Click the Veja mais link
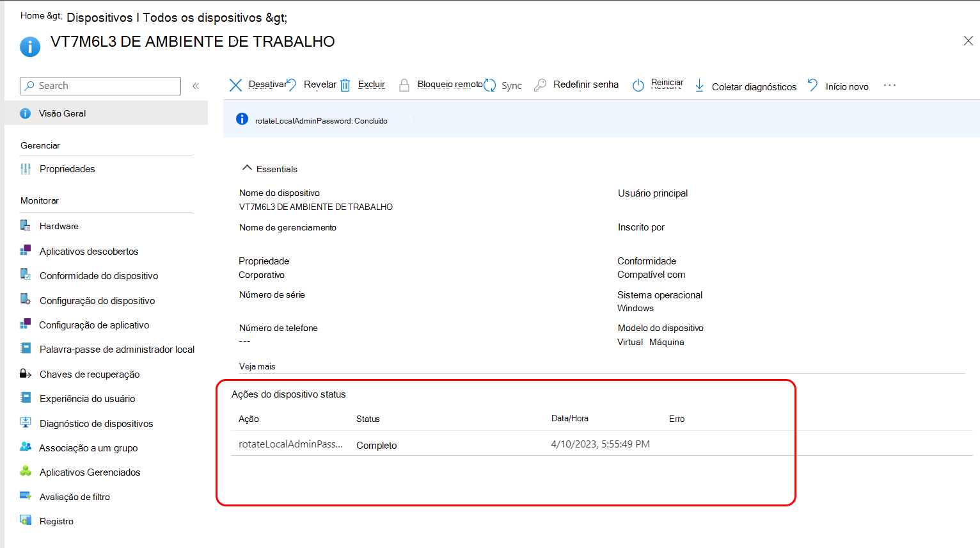The image size is (980, 548). pyautogui.click(x=257, y=366)
